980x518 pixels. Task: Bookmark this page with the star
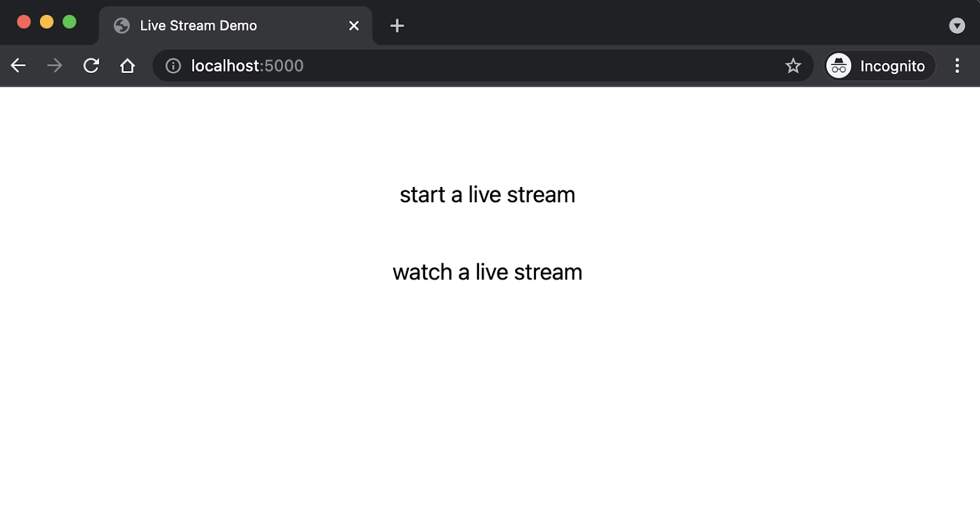click(x=793, y=66)
